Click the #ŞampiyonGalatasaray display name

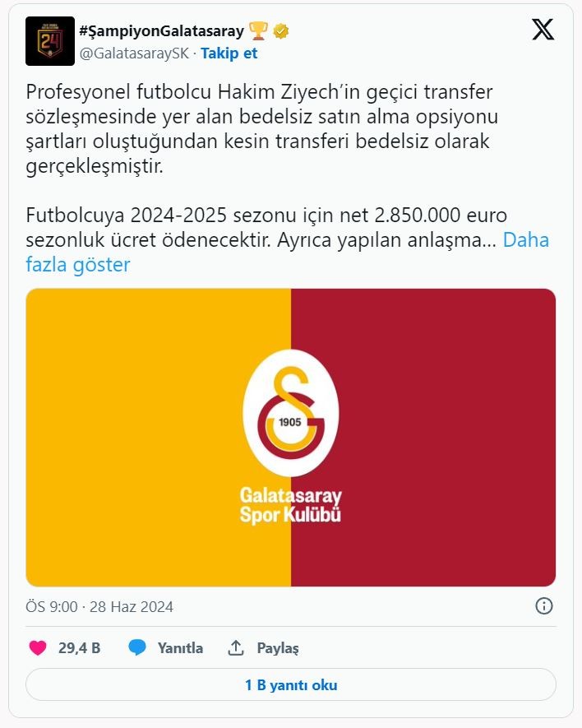(161, 32)
